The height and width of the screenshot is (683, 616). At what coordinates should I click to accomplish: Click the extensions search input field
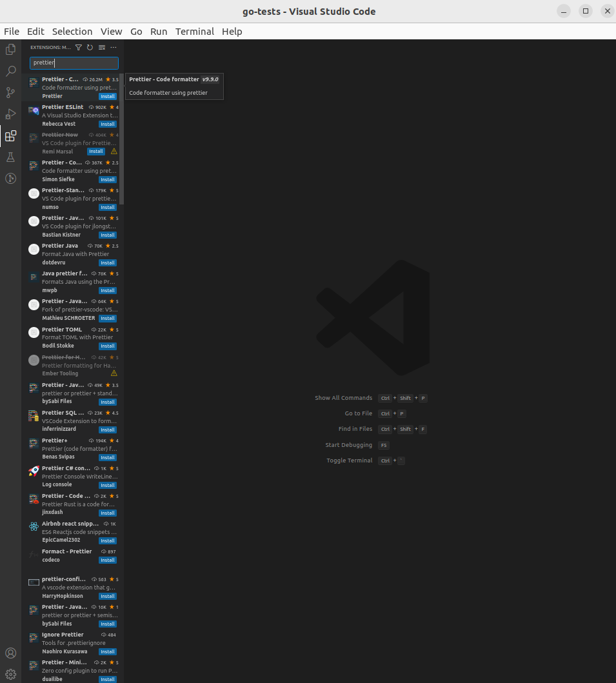pyautogui.click(x=74, y=63)
